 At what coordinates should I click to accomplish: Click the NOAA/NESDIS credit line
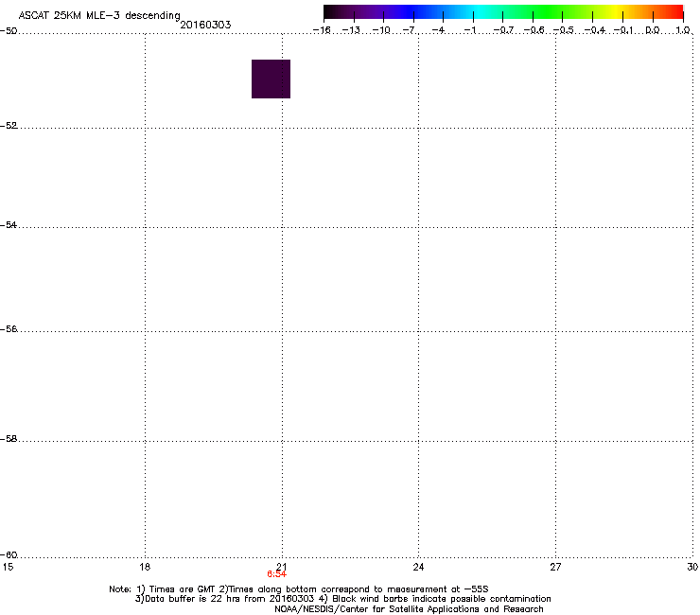click(x=409, y=609)
